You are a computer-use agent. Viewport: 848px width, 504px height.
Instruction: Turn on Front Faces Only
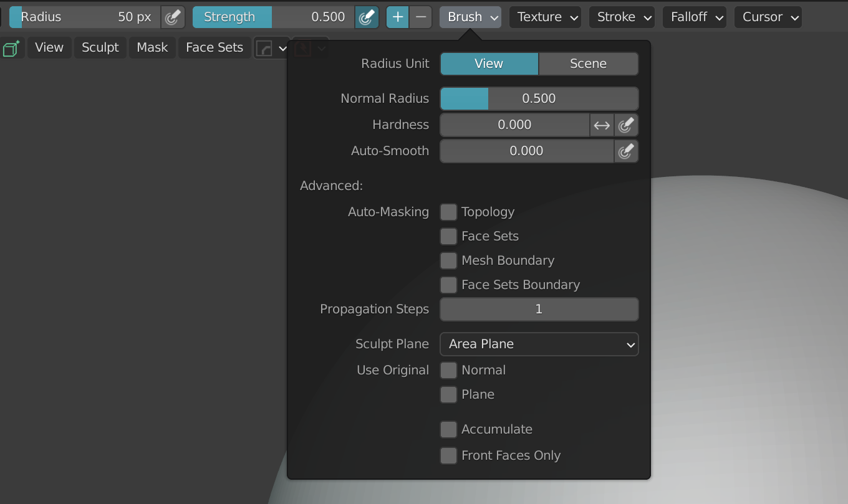coord(448,456)
